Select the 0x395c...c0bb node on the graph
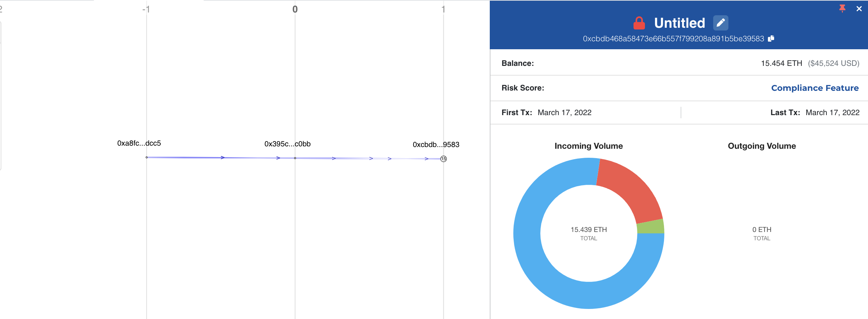868x319 pixels. [x=295, y=158]
